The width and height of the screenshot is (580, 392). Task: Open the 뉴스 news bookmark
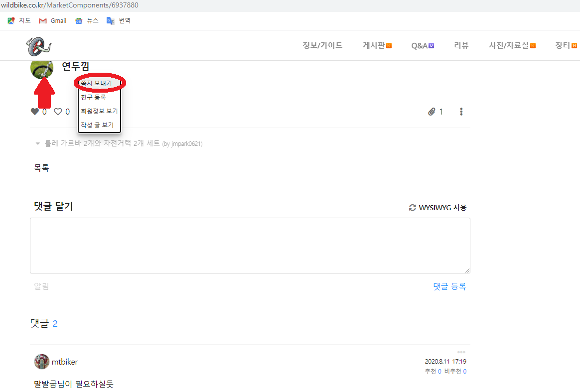click(x=87, y=21)
